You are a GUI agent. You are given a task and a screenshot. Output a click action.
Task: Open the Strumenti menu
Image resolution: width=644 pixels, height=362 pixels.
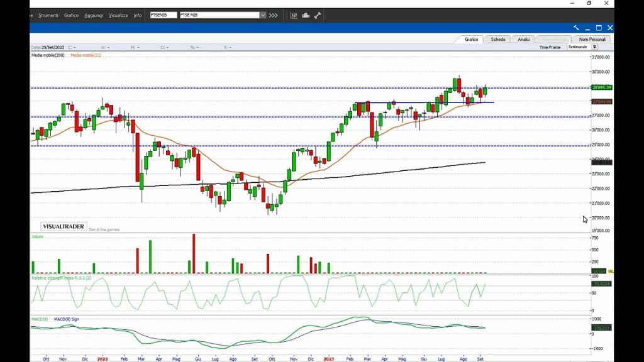point(48,15)
